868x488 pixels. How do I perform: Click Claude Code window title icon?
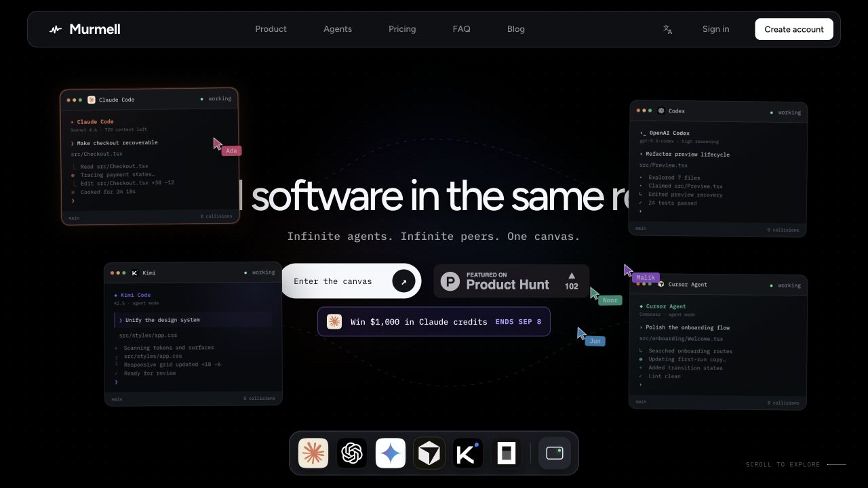92,100
